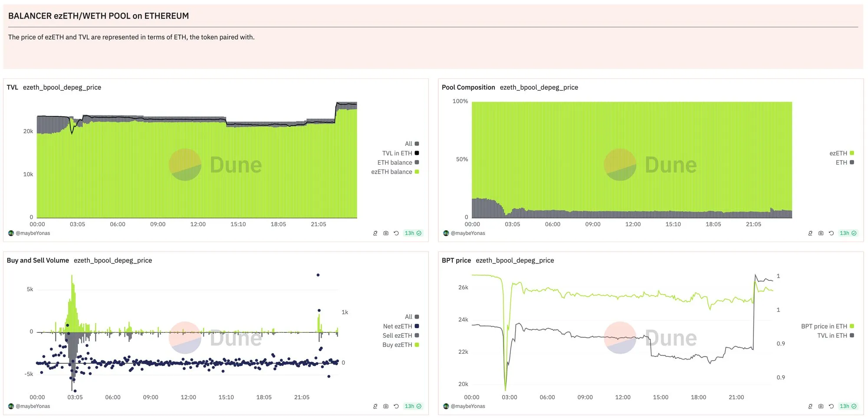Open the ezeth_bpool_depeg_price query beside BPT price
868x418 pixels.
click(x=515, y=260)
